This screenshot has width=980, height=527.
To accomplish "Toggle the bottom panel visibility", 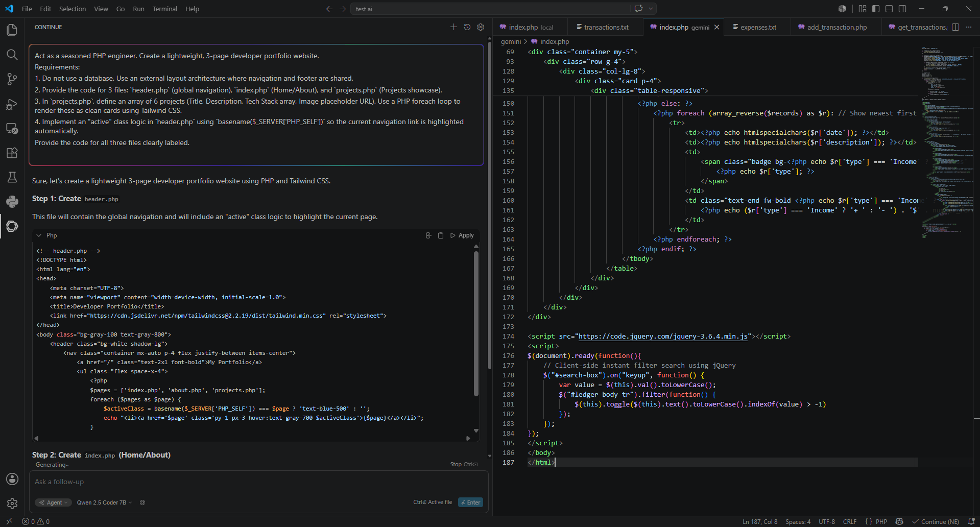I will point(889,9).
